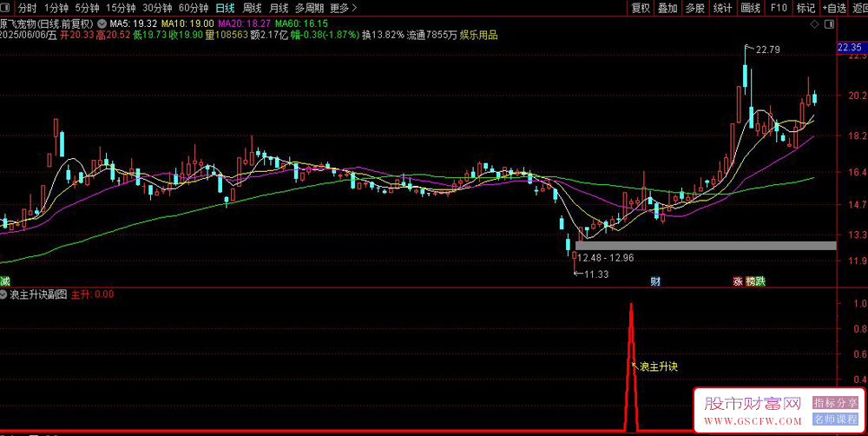Image resolution: width=868 pixels, height=436 pixels.
Task: Click the 换13.82% turnover value
Action: click(383, 36)
